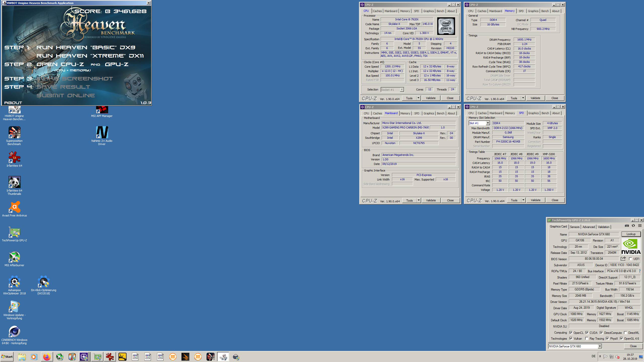644x362 pixels.
Task: Open About tab in SPD CPU-Z window
Action: pos(556,113)
